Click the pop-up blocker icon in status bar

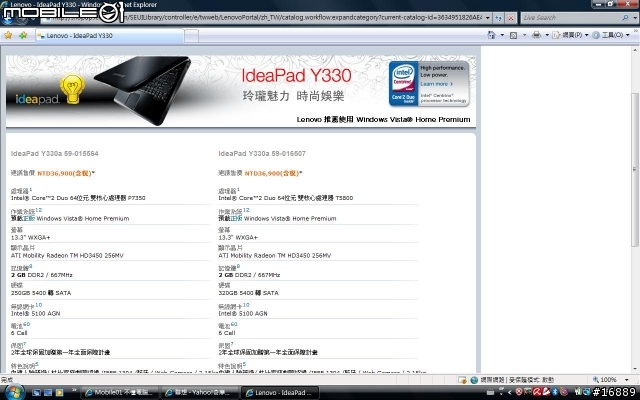[x=462, y=380]
